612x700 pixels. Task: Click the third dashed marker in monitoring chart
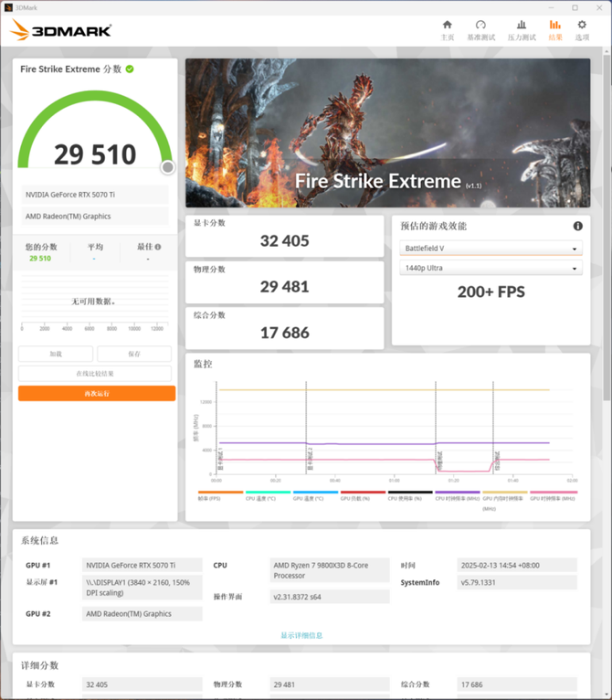click(x=436, y=428)
